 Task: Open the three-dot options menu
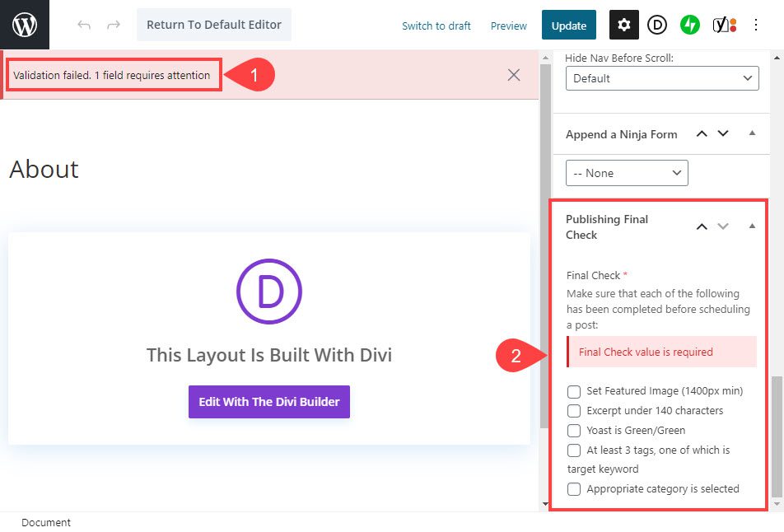756,26
